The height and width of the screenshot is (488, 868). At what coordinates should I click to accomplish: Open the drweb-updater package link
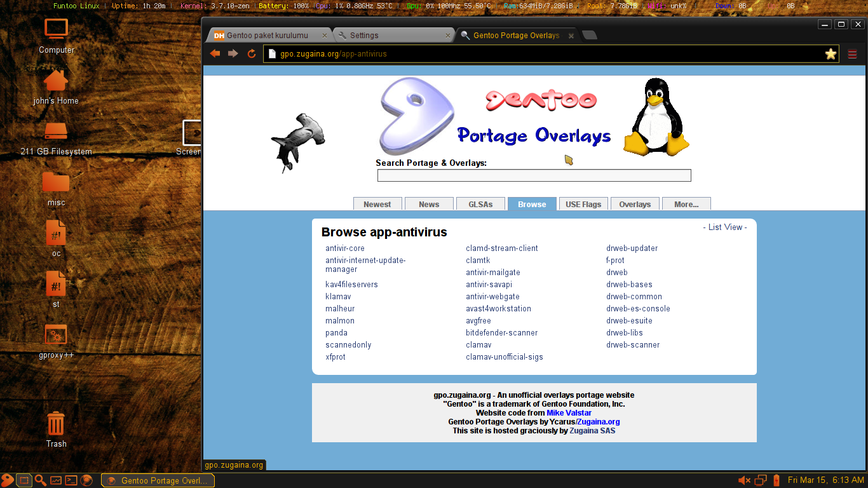coord(632,248)
